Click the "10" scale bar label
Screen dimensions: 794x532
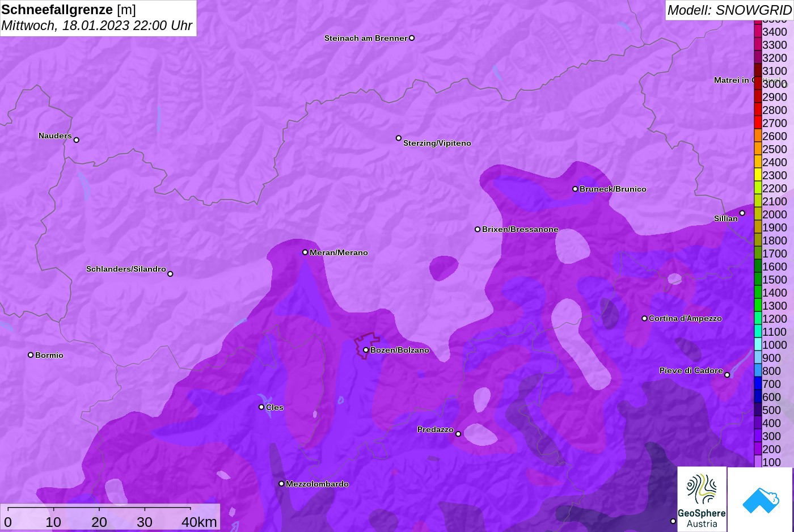point(53,522)
